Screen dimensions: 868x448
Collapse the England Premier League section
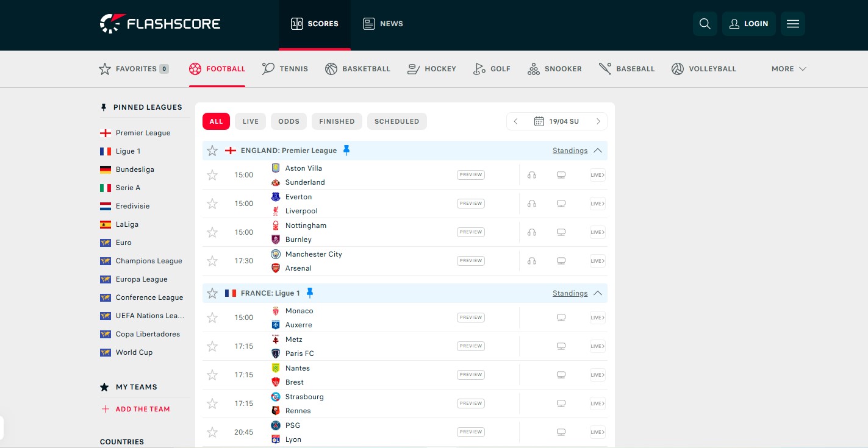[598, 151]
